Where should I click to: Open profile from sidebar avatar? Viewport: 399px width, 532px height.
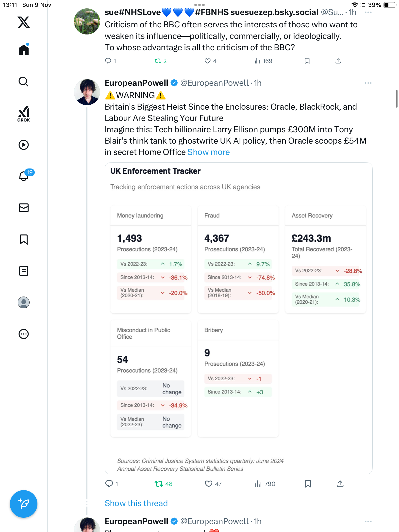(x=24, y=302)
